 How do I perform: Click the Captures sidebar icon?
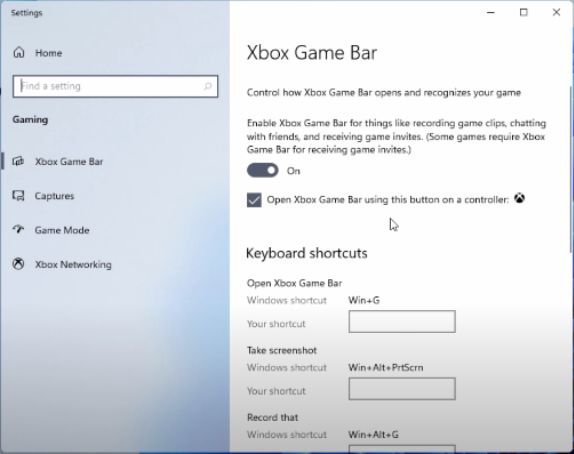tap(18, 196)
